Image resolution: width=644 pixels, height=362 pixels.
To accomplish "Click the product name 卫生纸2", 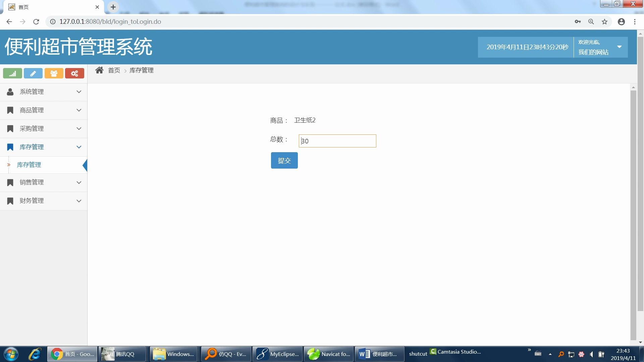I will (305, 120).
